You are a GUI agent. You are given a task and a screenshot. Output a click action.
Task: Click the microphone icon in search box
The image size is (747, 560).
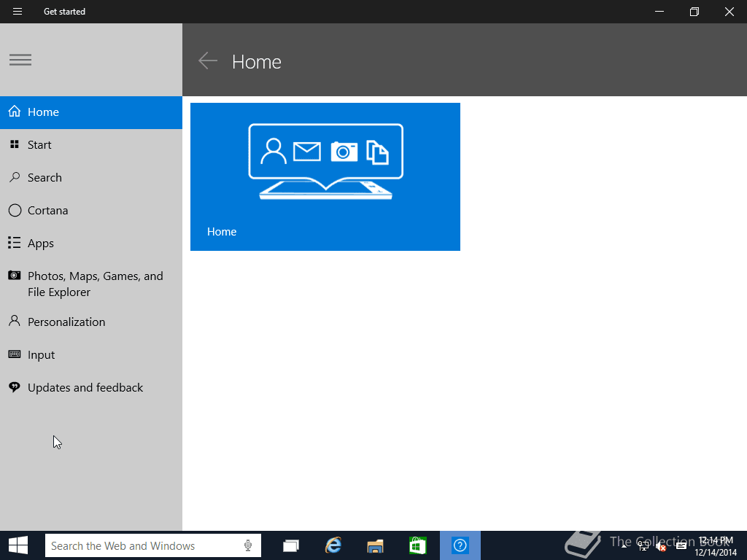click(248, 545)
